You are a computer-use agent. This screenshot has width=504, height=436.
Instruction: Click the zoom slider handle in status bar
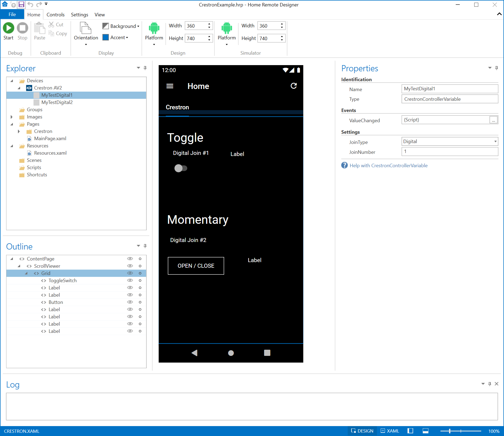[450, 431]
